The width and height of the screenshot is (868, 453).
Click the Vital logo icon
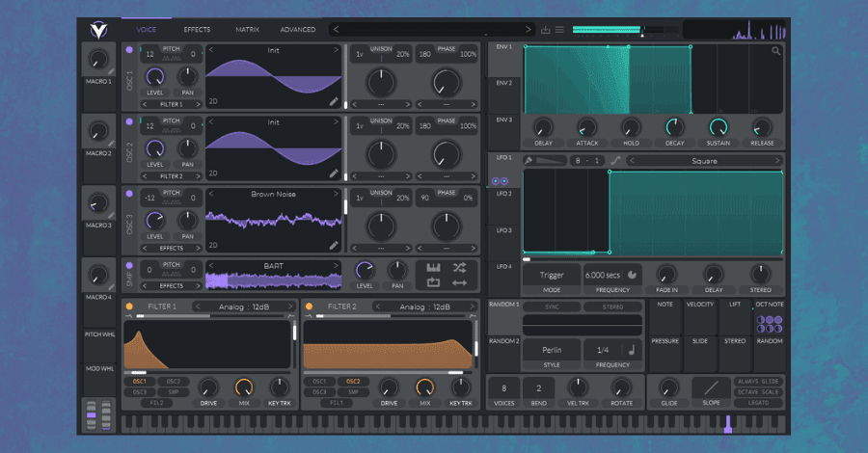(x=98, y=29)
